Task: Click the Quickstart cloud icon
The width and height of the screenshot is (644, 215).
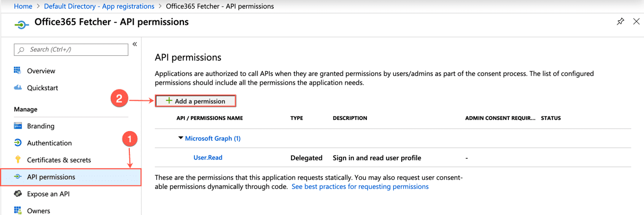Action: [x=17, y=88]
